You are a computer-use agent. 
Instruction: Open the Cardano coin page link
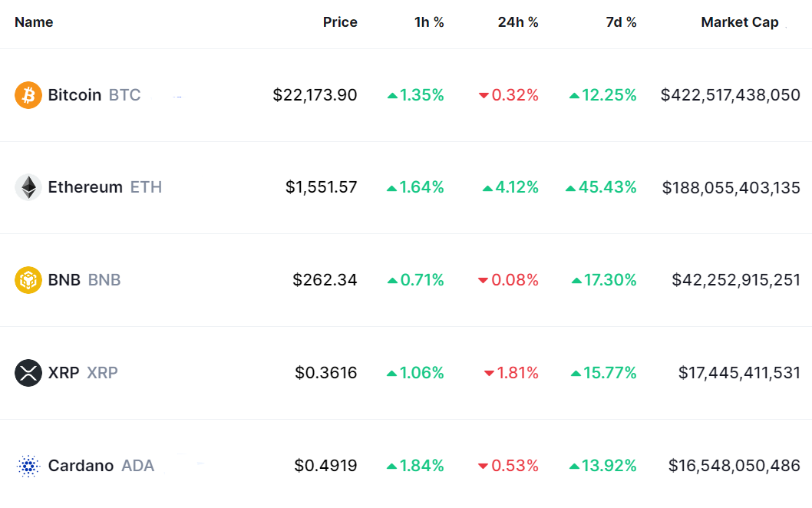pyautogui.click(x=81, y=466)
